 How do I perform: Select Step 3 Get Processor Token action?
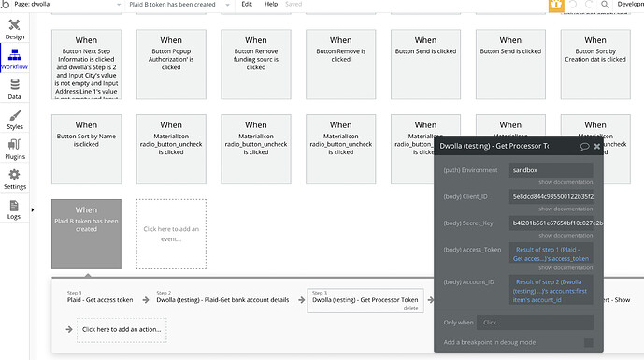pyautogui.click(x=365, y=300)
